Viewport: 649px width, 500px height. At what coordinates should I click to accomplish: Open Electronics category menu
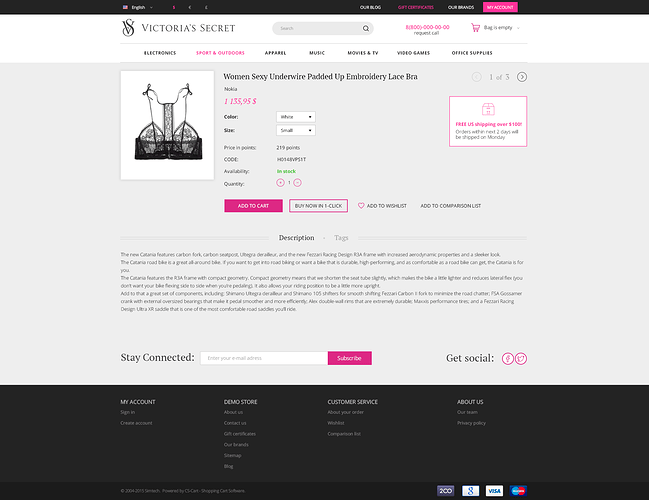160,53
